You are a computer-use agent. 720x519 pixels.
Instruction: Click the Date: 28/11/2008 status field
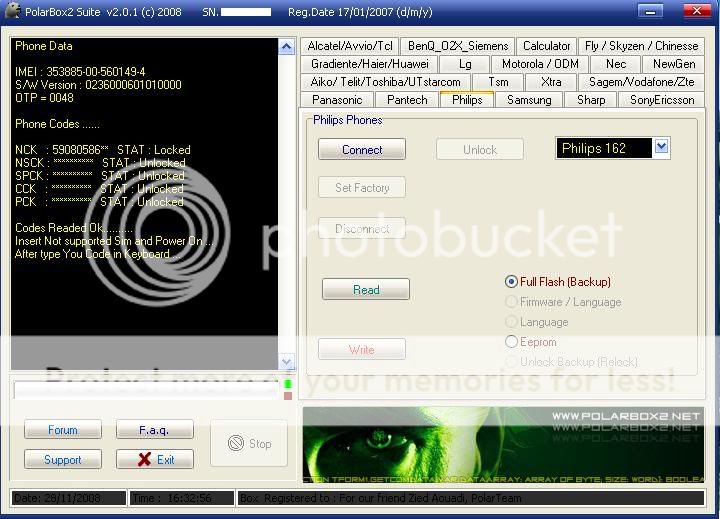click(x=68, y=498)
